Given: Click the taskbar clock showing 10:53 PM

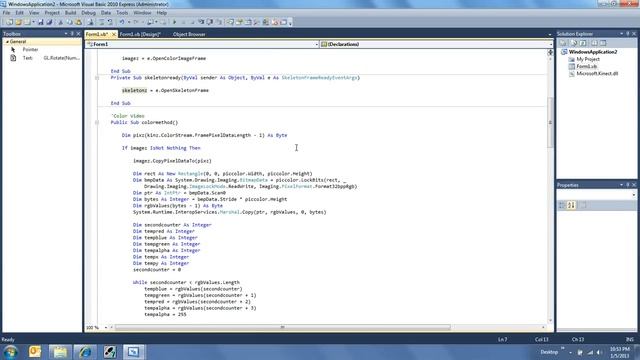Looking at the screenshot, I should click(620, 352).
